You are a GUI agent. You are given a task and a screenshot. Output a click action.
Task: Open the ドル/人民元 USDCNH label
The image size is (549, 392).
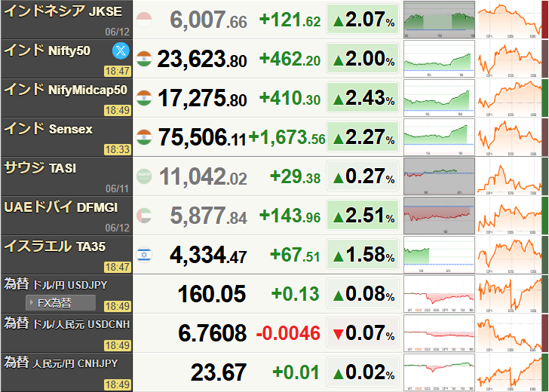click(x=81, y=324)
